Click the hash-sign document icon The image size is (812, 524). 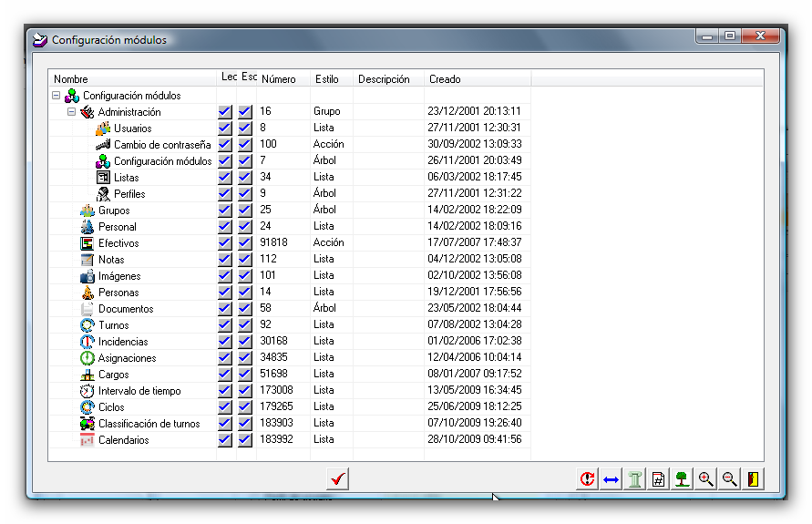tap(658, 478)
